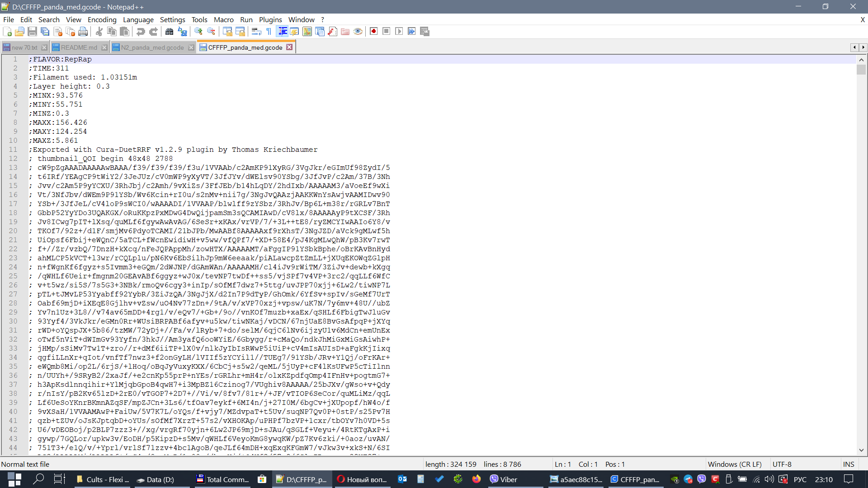This screenshot has height=488, width=868.
Task: Open the Plugins menu
Action: (270, 19)
